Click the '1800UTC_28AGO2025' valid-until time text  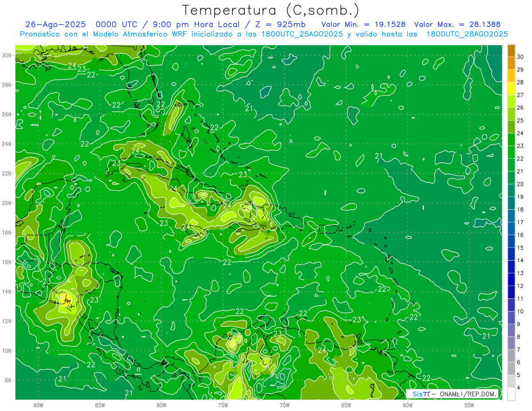point(467,34)
